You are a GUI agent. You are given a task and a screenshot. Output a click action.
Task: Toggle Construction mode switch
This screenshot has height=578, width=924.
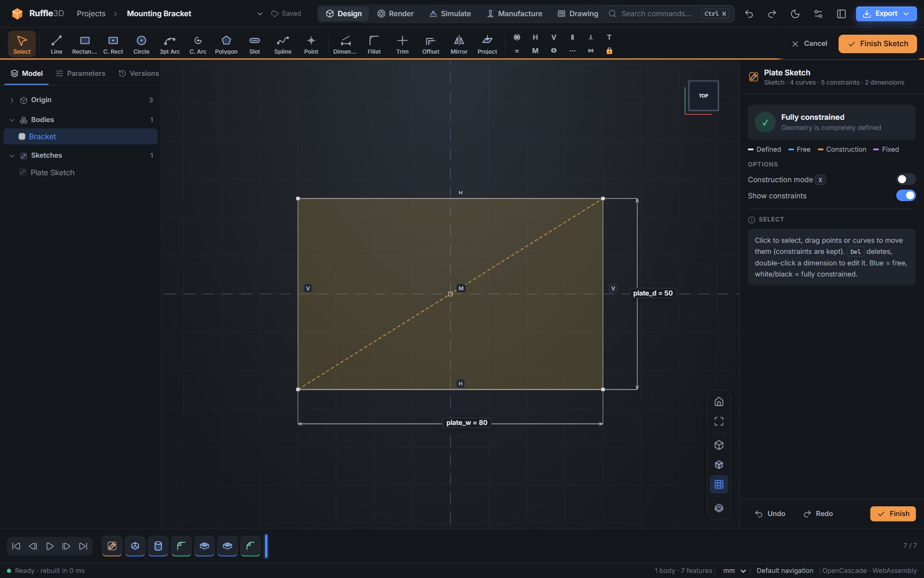click(906, 179)
